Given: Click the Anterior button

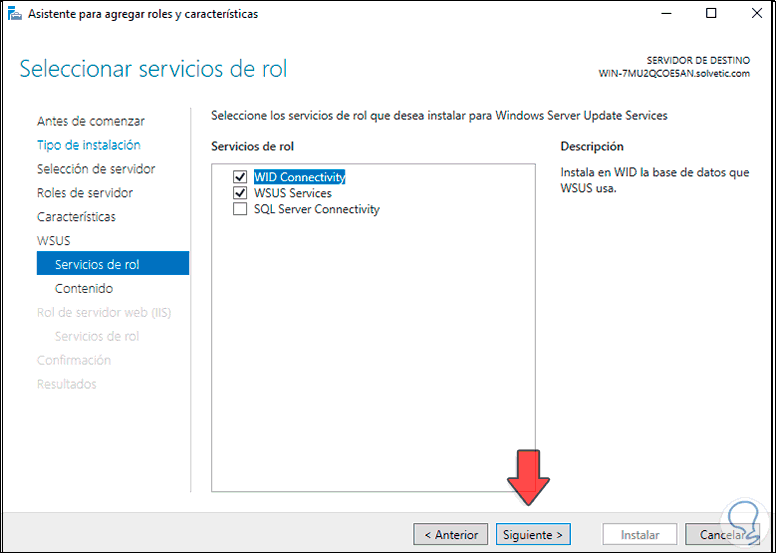Looking at the screenshot, I should (451, 534).
